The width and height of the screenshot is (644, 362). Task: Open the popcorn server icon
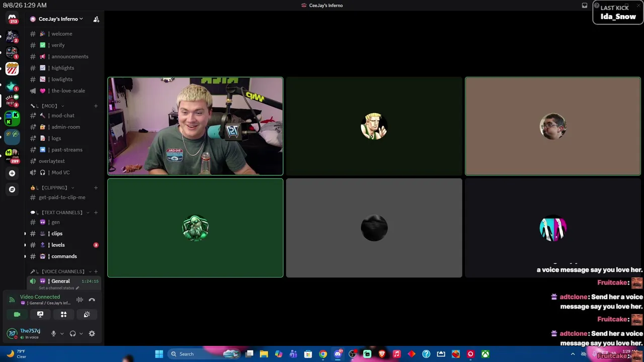click(12, 68)
